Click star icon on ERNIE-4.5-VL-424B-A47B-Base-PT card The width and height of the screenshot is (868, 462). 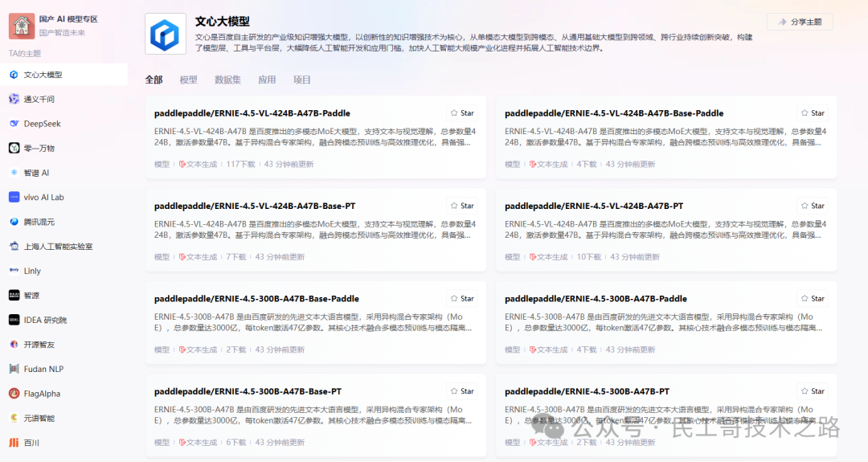click(x=454, y=206)
